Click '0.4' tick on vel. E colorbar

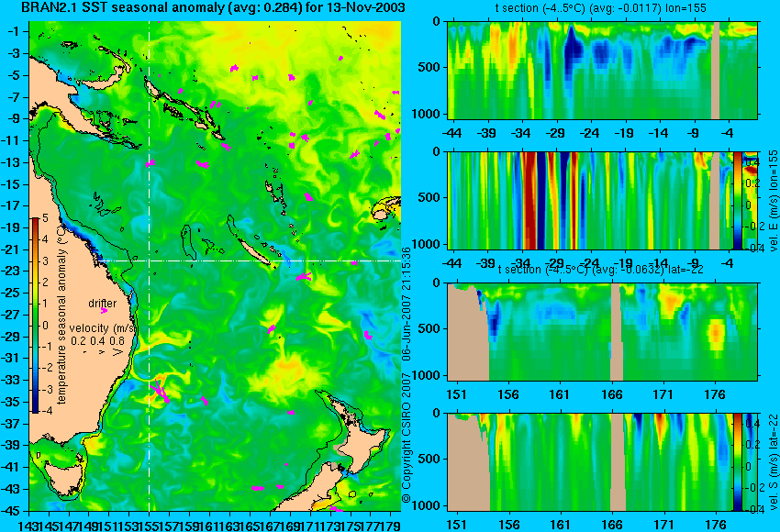(753, 162)
